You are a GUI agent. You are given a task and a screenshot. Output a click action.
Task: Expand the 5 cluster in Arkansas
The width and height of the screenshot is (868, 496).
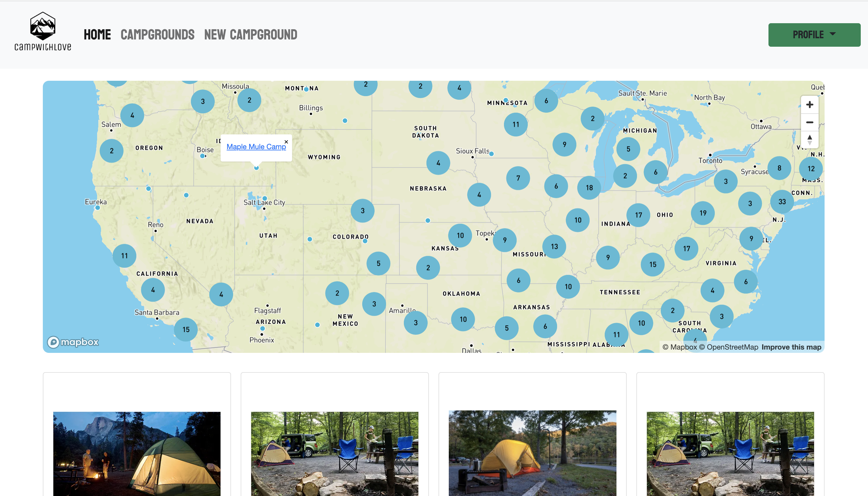(507, 328)
